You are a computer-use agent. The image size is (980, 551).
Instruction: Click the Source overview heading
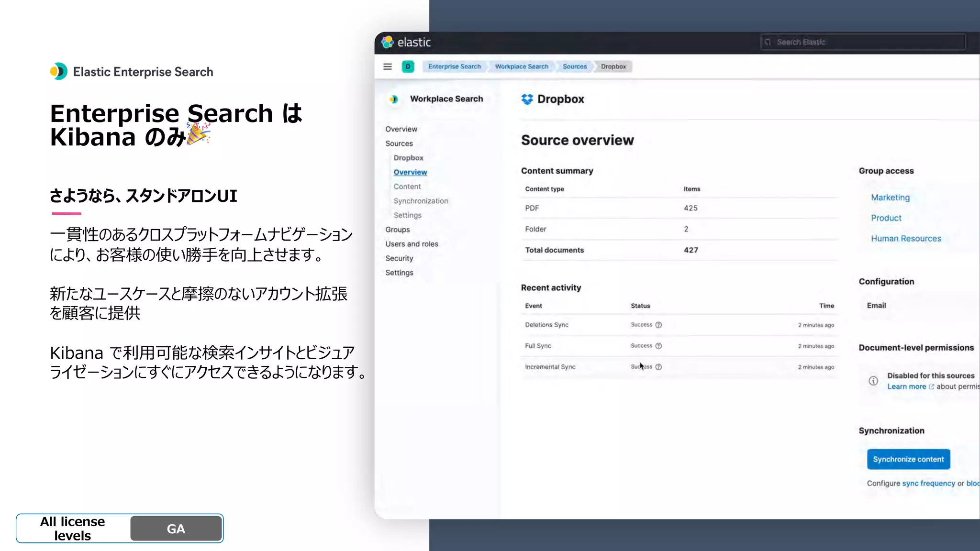pos(577,140)
